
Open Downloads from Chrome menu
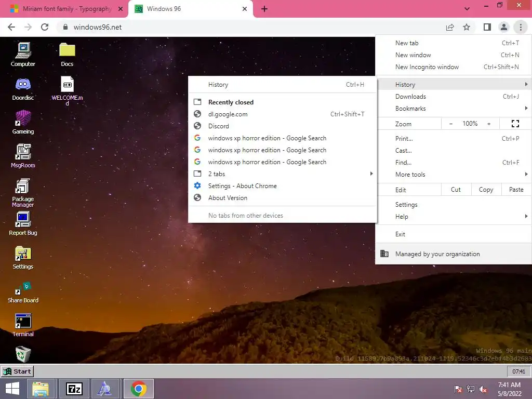pos(453,96)
